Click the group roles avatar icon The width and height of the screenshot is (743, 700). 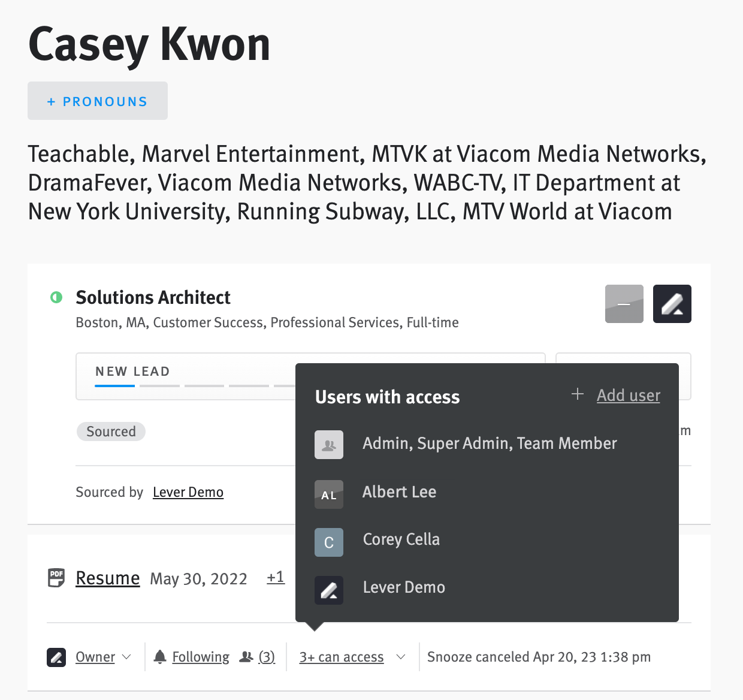329,445
